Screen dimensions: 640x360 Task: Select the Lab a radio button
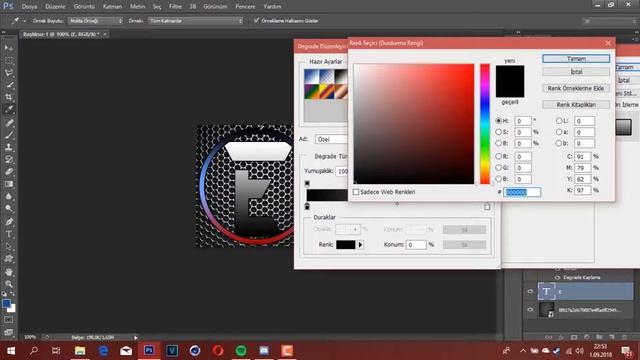[x=559, y=132]
